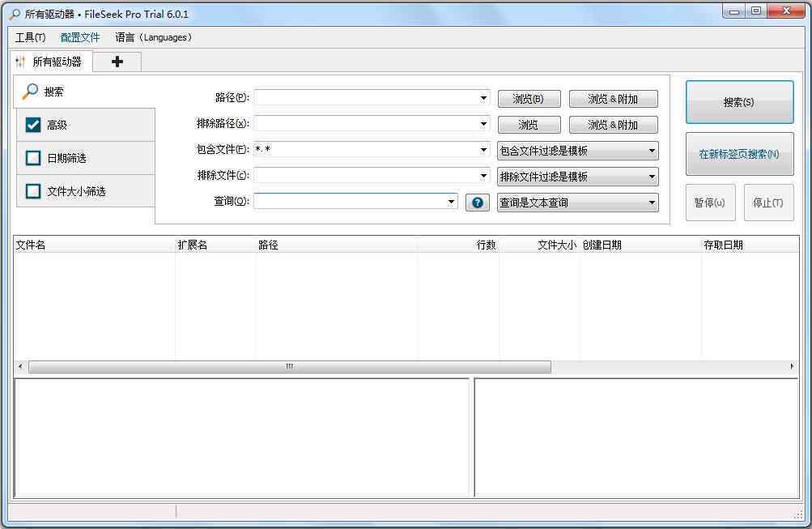Open the 排除文件过滤是模板 dropdown
The height and width of the screenshot is (529, 812).
[578, 177]
